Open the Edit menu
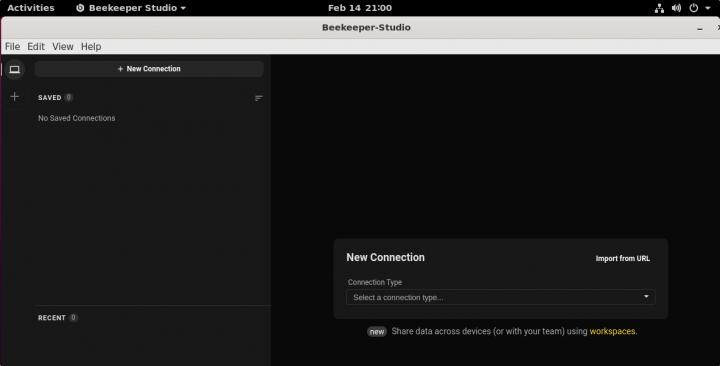This screenshot has height=366, width=720. [36, 46]
